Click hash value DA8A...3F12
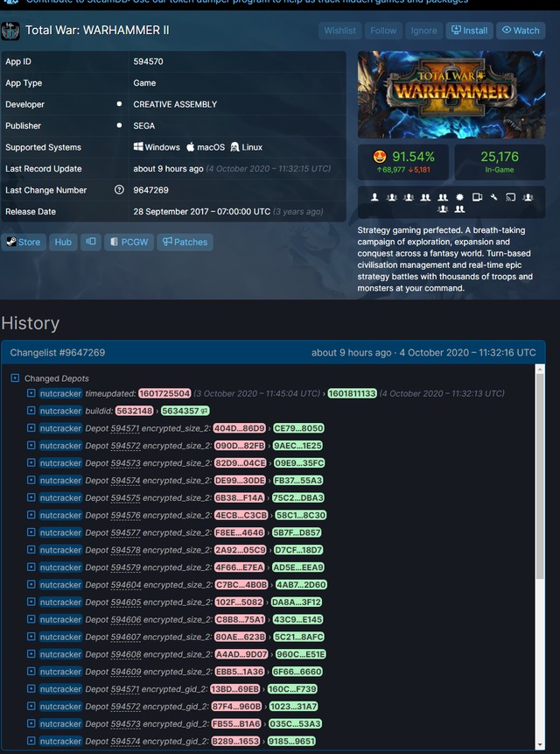Viewport: 560px width, 754px height. (x=297, y=602)
